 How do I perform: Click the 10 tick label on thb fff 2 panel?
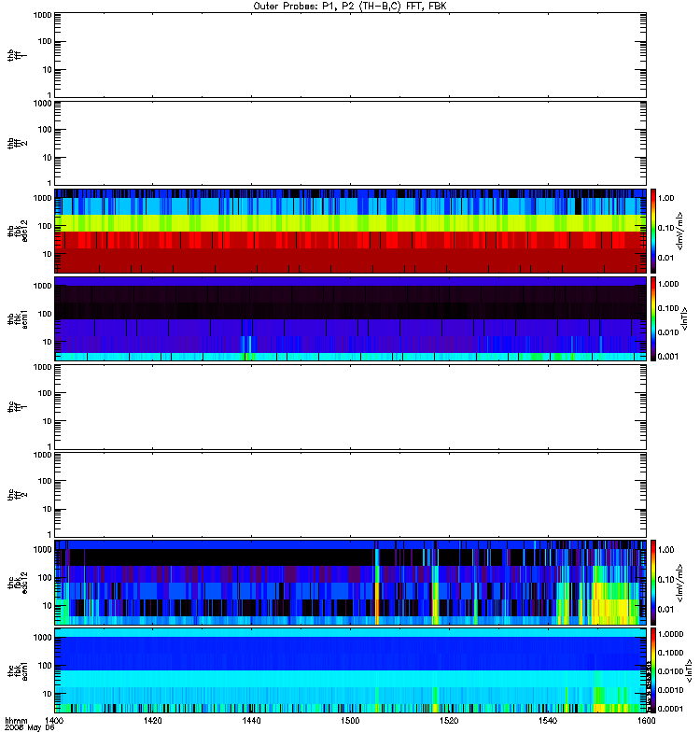(x=48, y=158)
